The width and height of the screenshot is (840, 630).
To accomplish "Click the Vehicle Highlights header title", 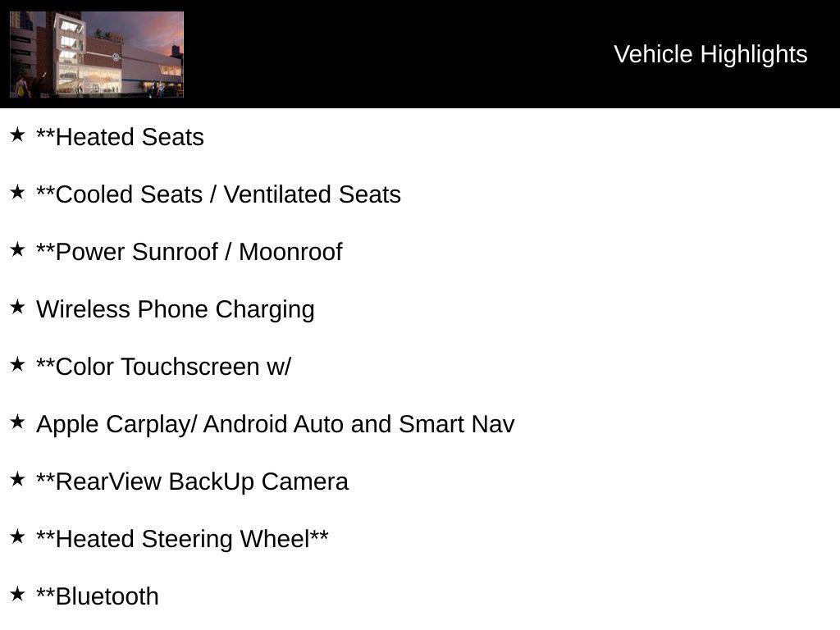I will point(710,54).
